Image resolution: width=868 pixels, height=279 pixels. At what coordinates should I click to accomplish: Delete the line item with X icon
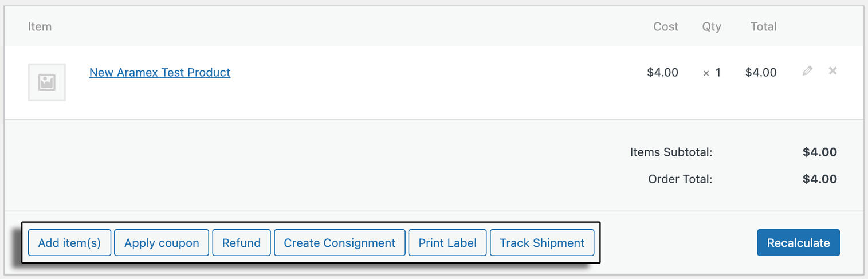click(x=833, y=71)
